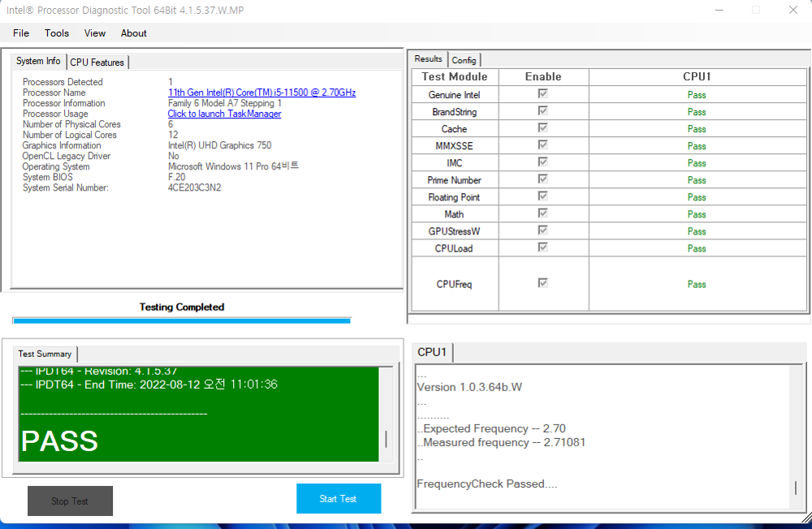Open the View menu
The height and width of the screenshot is (529, 812).
point(95,33)
